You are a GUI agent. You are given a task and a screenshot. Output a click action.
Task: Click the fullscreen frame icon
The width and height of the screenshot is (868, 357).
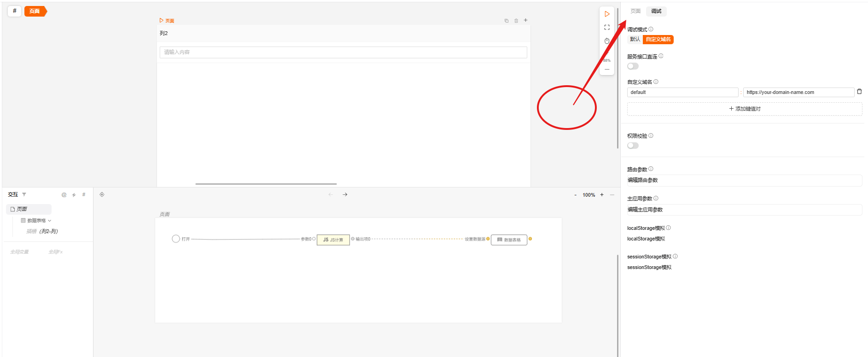pos(607,28)
